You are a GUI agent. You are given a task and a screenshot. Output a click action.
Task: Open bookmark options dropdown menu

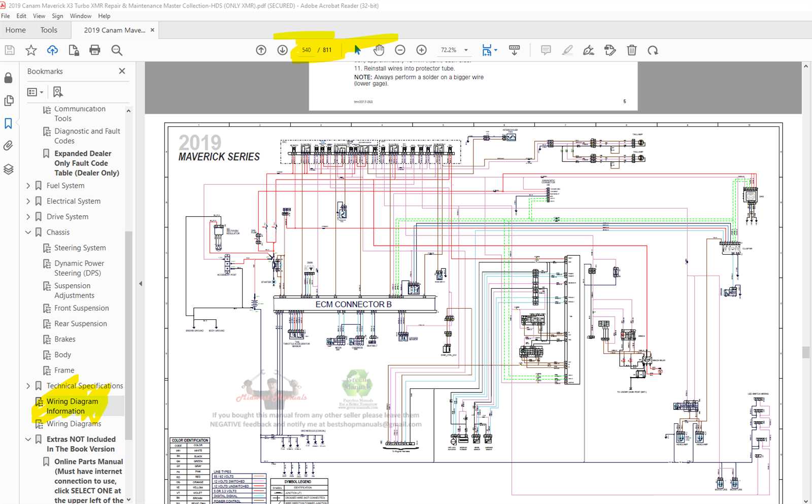pos(35,92)
